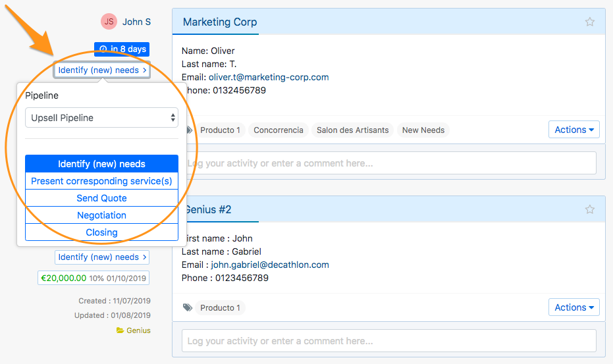Viewport: 613px width, 364px height.
Task: Open Actions dropdown for Genius #2
Action: (573, 307)
